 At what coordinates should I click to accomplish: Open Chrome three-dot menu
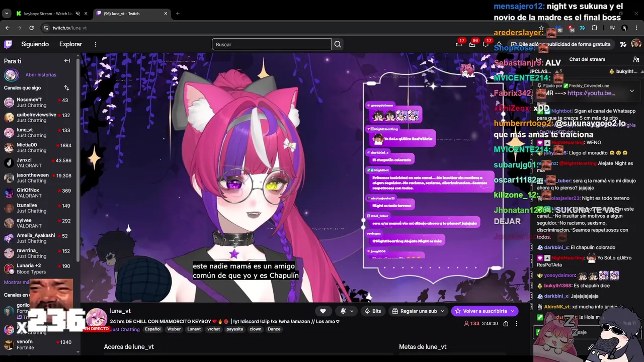tap(637, 28)
